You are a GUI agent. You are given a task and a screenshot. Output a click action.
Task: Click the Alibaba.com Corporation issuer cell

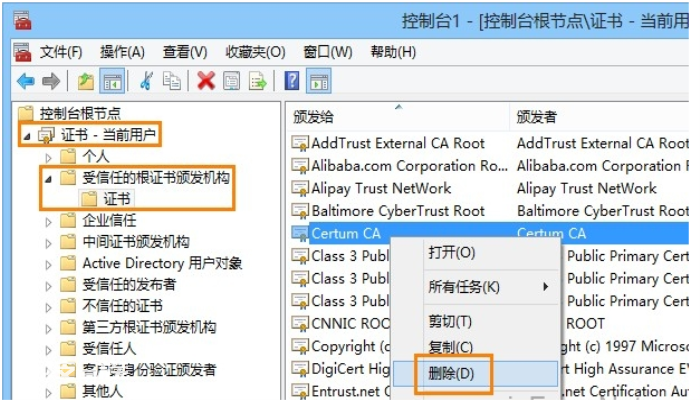point(603,166)
